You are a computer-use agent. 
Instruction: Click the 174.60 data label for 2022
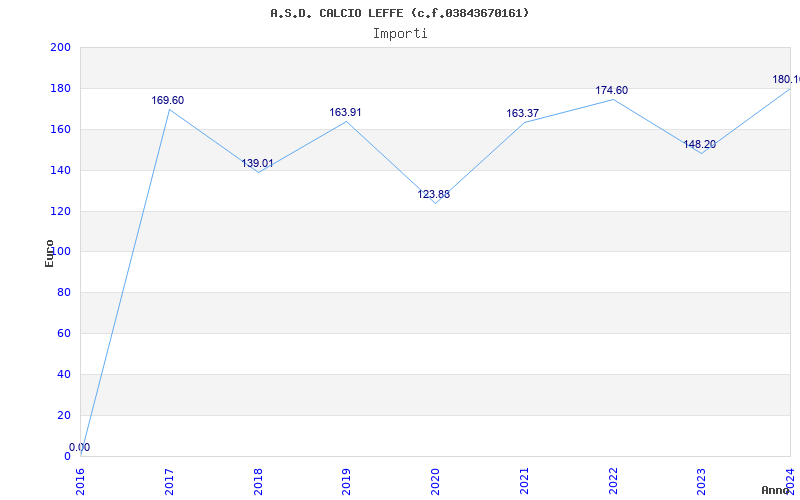(x=612, y=90)
